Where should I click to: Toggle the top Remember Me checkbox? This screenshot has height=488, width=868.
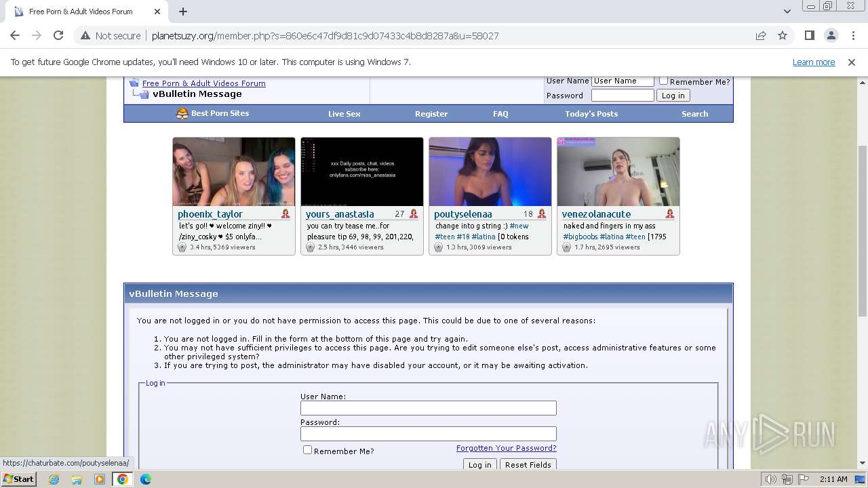[x=663, y=81]
